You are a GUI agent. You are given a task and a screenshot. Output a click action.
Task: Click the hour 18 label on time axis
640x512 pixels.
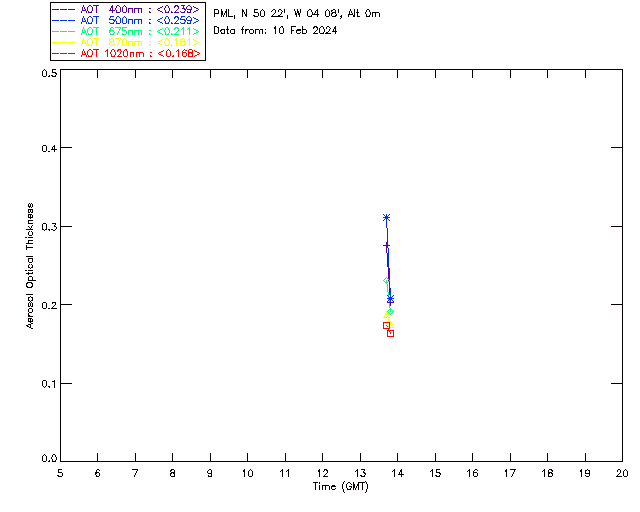pyautogui.click(x=547, y=473)
